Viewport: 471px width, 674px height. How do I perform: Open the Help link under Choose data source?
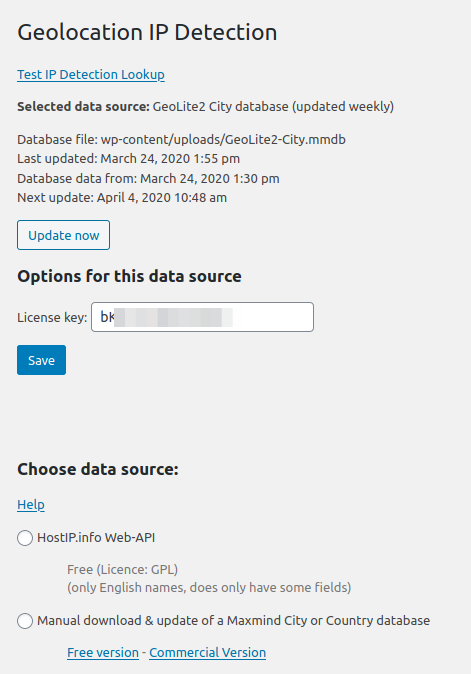(31, 505)
